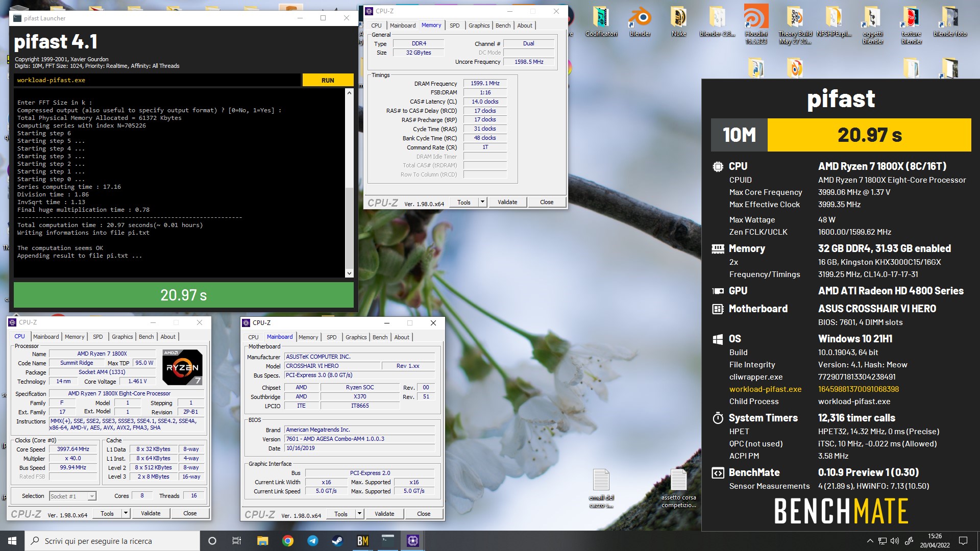Click Close in CPU tab CPU-Z window
Screen dimensions: 980x551
click(190, 513)
